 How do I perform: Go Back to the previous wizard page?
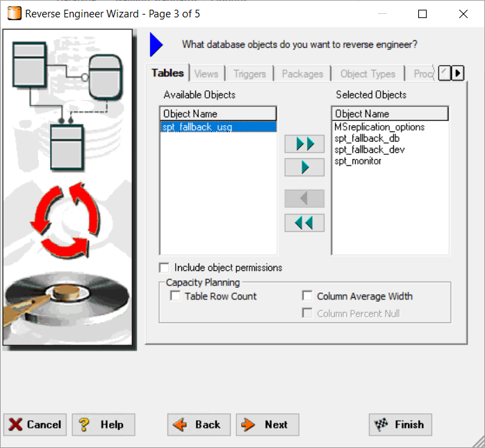[199, 424]
